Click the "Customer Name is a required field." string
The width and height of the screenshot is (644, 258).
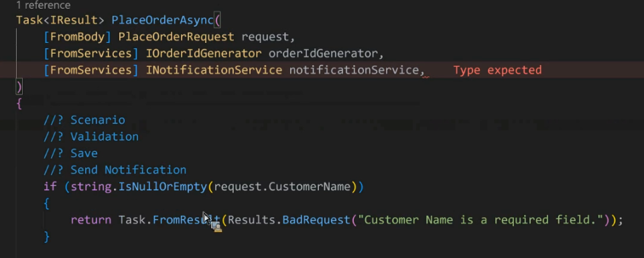tap(480, 220)
